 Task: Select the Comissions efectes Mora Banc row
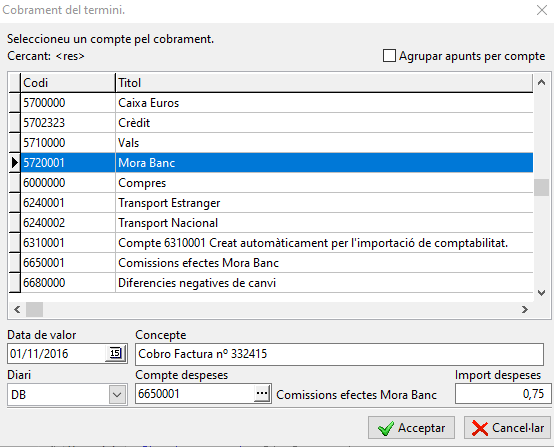(x=277, y=263)
